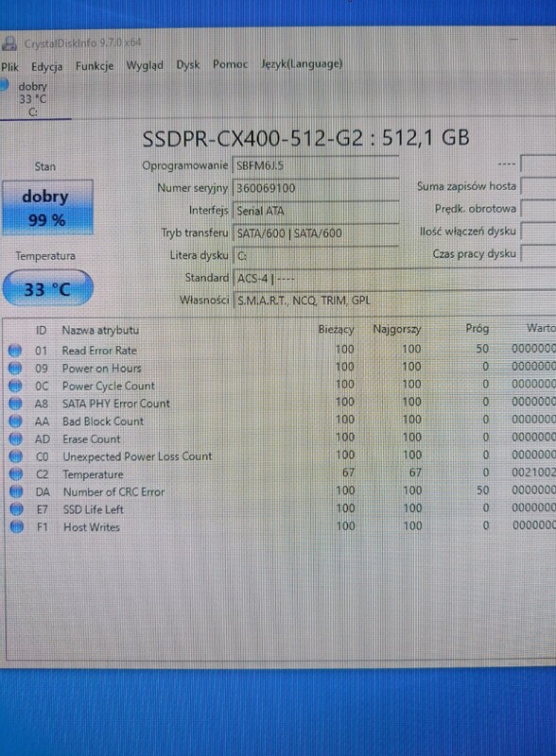This screenshot has width=556, height=756.
Task: Click the Interfejs field Serial ATA
Action: click(316, 211)
